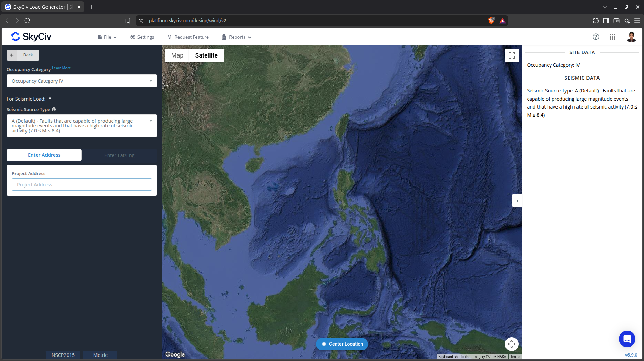Open the tab search chevron
This screenshot has height=361, width=644.
point(605,7)
